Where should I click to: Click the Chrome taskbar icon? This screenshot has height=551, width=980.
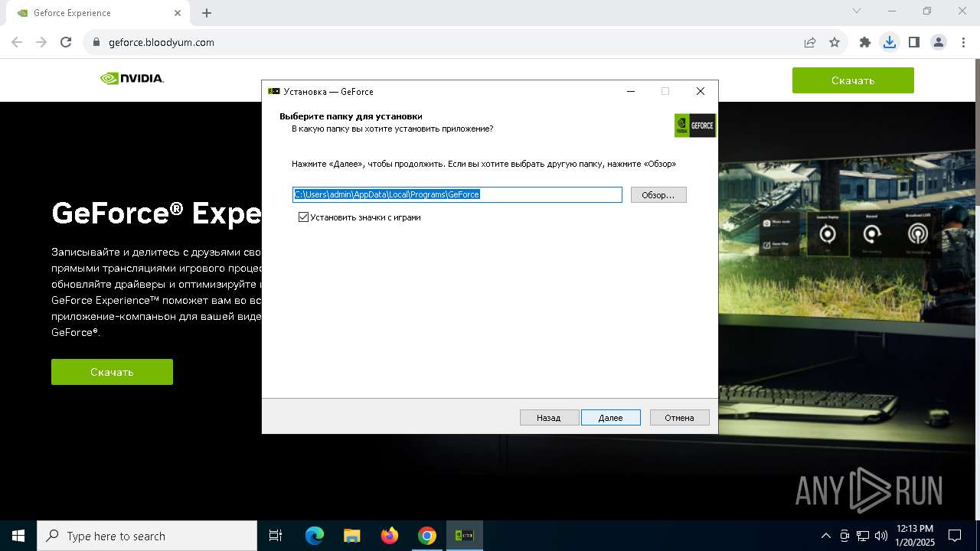click(x=427, y=536)
